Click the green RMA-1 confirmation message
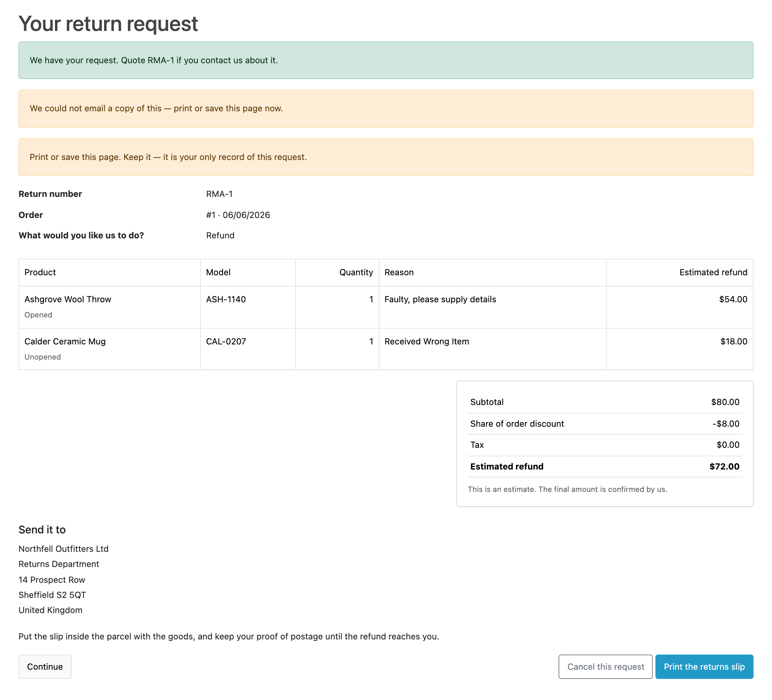This screenshot has width=772, height=700. pyautogui.click(x=386, y=60)
